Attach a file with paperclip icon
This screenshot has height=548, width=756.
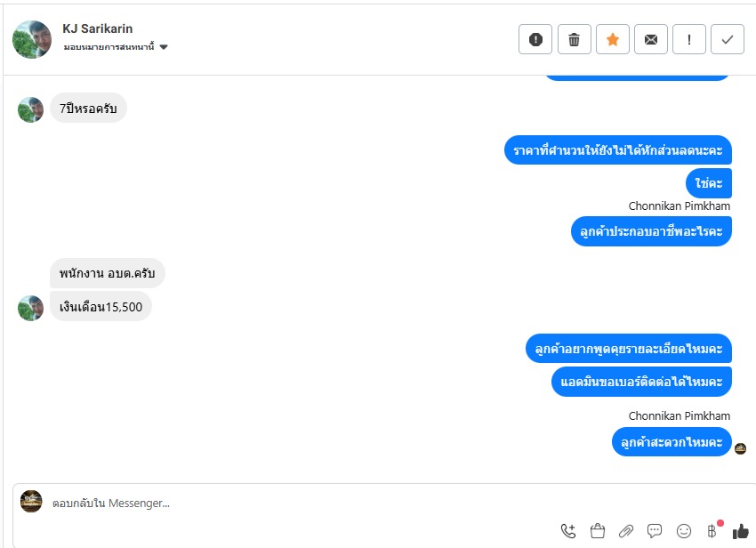point(626,531)
